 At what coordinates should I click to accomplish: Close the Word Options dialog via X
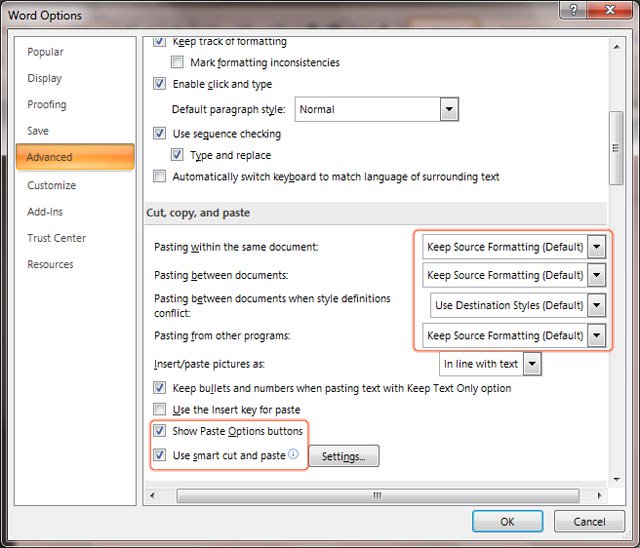click(610, 9)
